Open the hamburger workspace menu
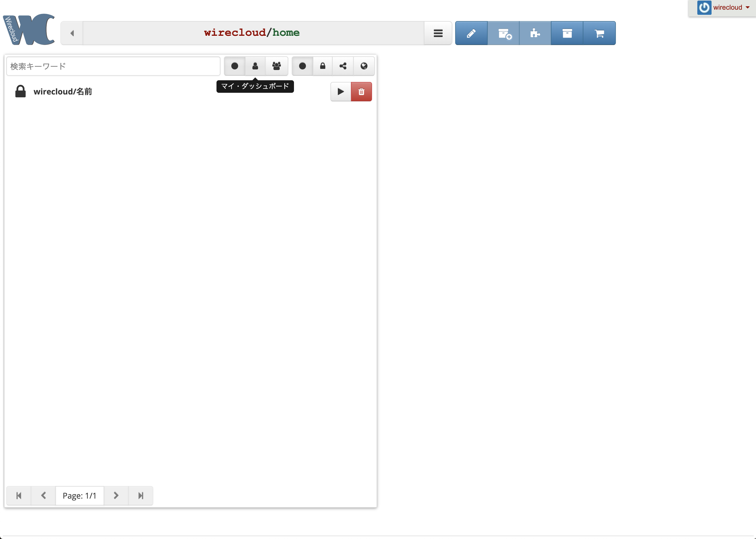The image size is (756, 539). pos(438,33)
